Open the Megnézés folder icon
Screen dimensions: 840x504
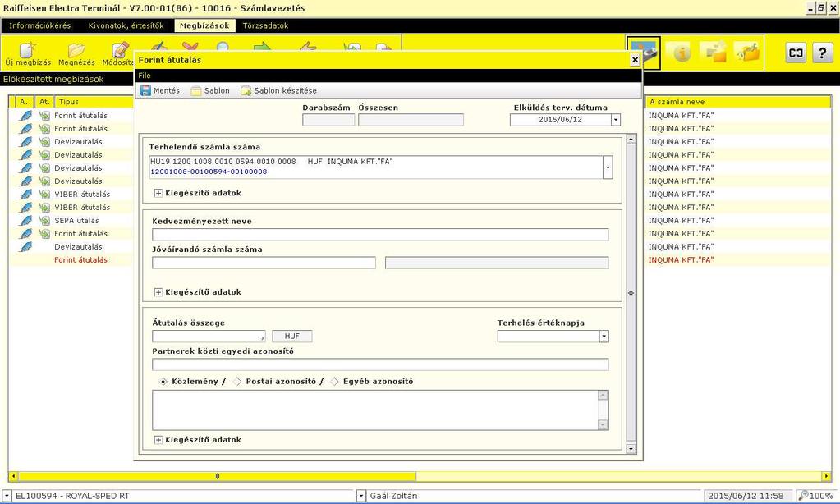[x=76, y=50]
